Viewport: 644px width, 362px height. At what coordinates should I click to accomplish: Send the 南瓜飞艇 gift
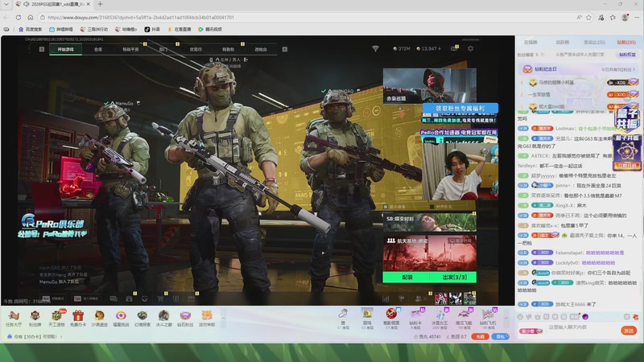(x=464, y=319)
